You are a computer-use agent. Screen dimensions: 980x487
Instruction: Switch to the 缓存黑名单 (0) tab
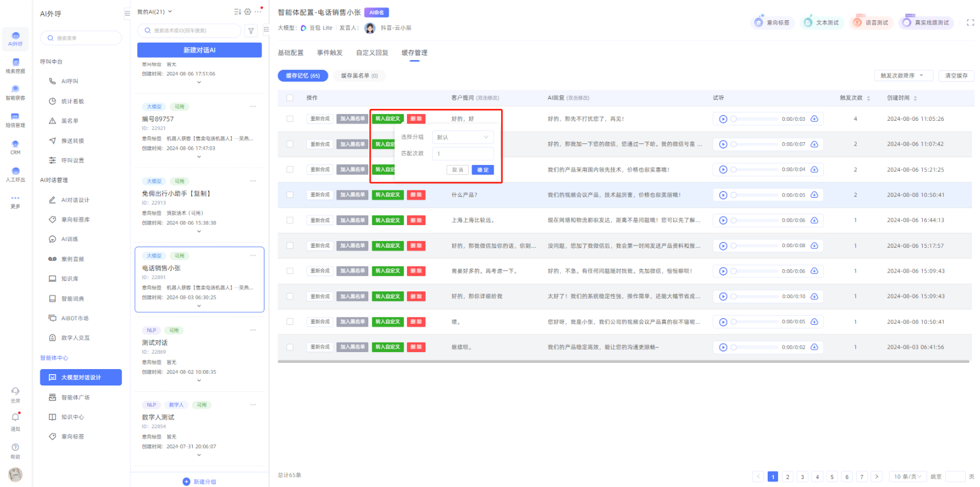coord(359,75)
